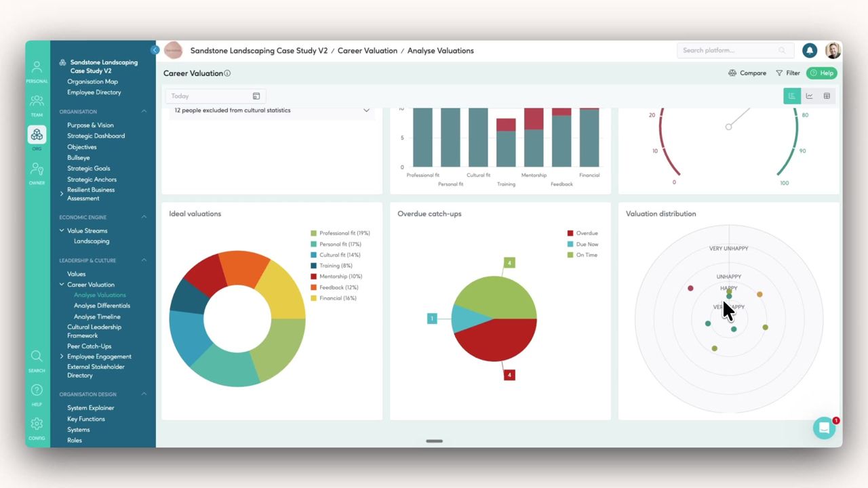Click the red dot on valuation distribution
Screen dimensions: 868x488
click(x=690, y=288)
